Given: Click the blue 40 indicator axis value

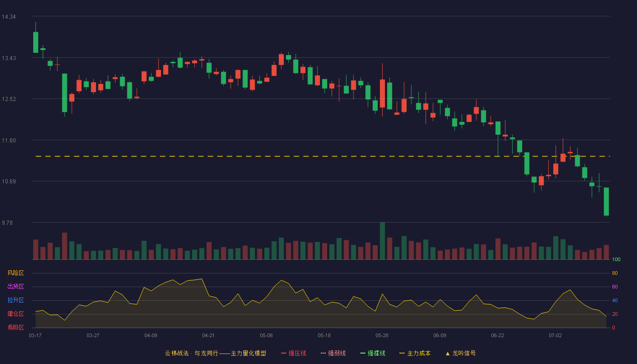Looking at the screenshot, I should tap(615, 300).
